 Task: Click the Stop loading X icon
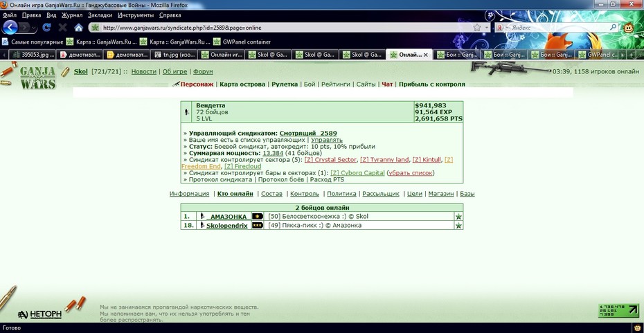point(62,28)
